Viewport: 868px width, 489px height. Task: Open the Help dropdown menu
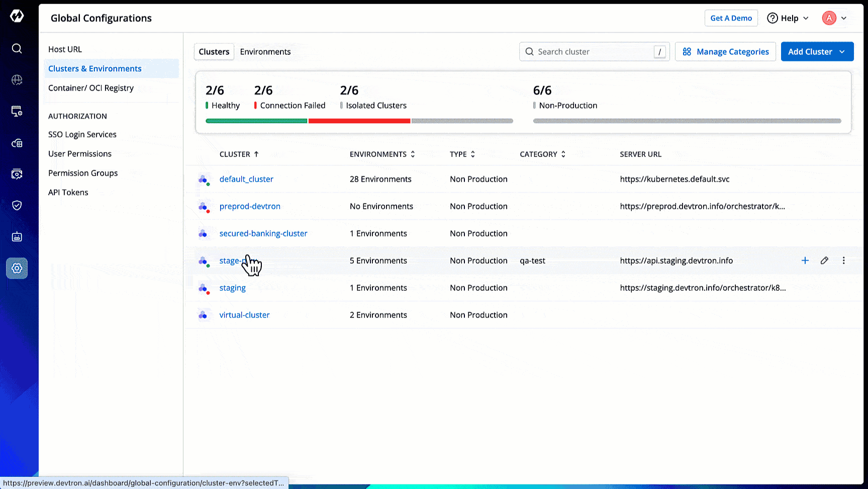(788, 18)
